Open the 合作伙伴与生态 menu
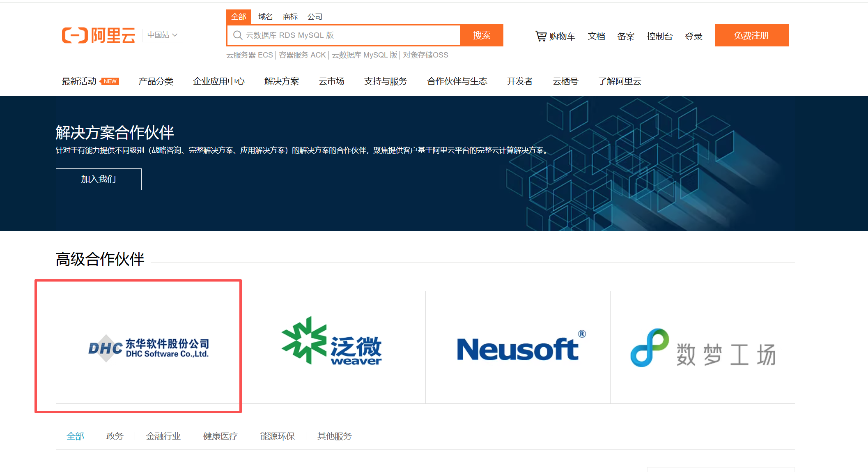868x472 pixels. pyautogui.click(x=457, y=81)
